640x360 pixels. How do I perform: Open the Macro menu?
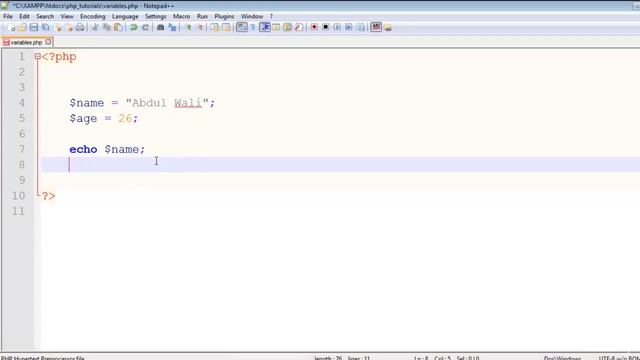click(x=181, y=16)
